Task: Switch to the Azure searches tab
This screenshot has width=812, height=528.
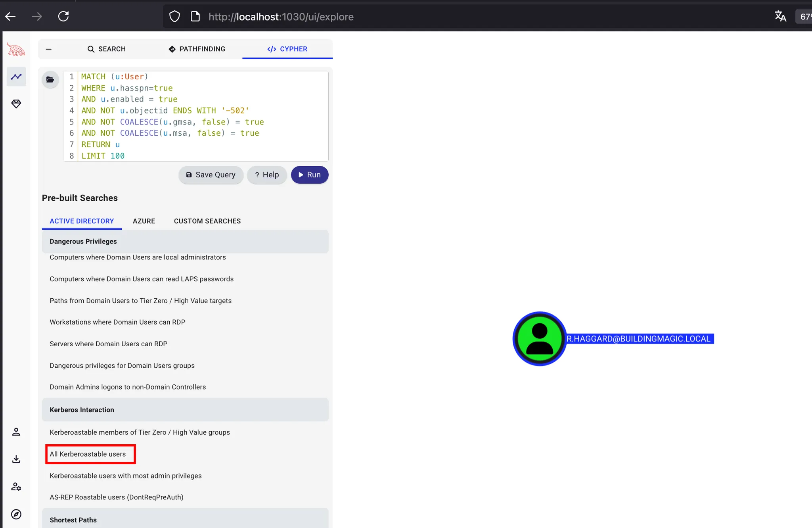Action: click(x=144, y=221)
